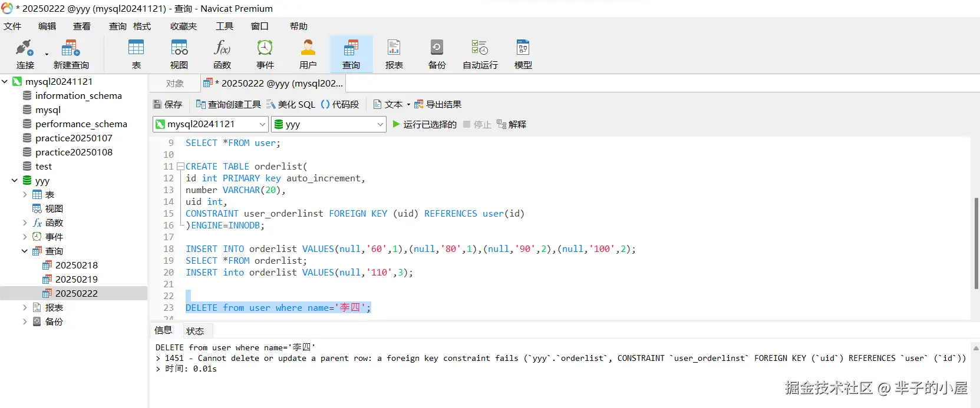Viewport: 980px width, 408px height.
Task: Click the 保存 save button
Action: click(168, 104)
